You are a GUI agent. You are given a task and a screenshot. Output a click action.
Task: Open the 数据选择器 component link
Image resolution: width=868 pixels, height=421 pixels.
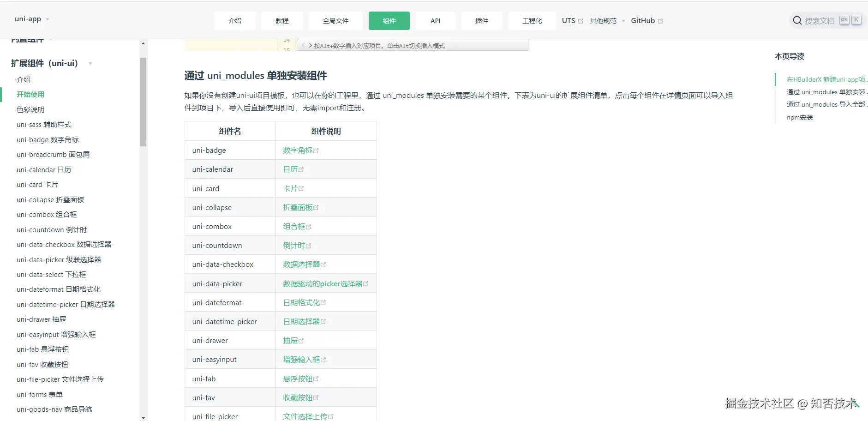(304, 265)
